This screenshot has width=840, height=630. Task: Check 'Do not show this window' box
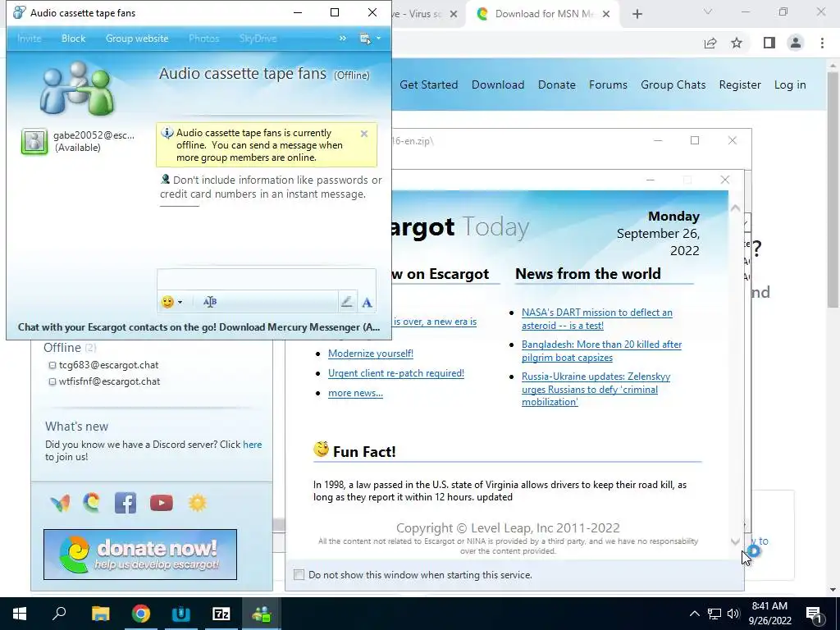coord(299,575)
